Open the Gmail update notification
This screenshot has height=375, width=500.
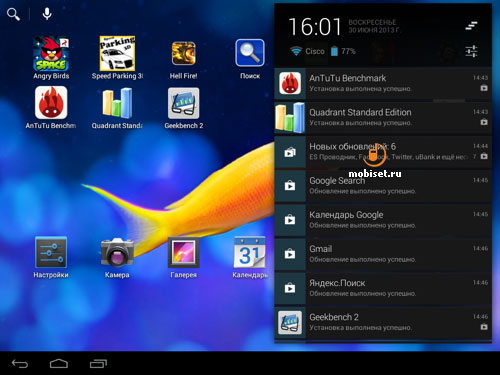coord(383,254)
